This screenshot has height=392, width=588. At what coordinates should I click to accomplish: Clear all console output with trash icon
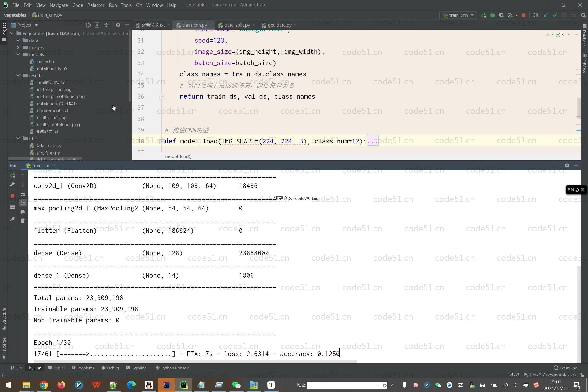(23, 221)
